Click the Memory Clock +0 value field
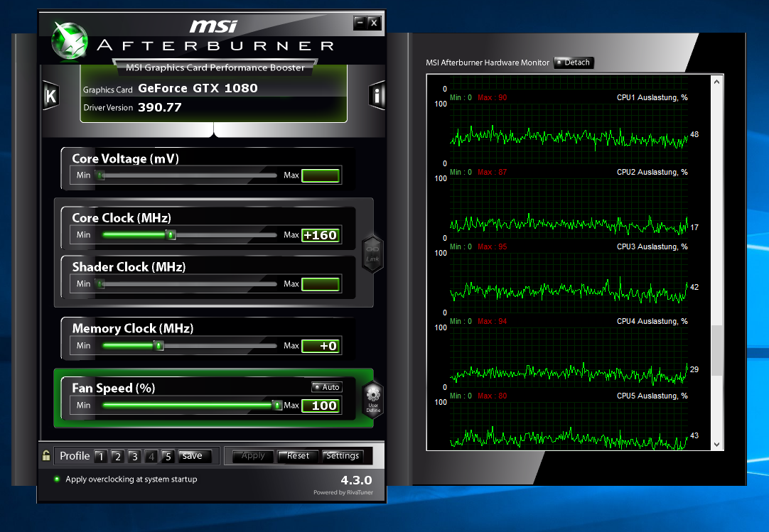Screen dimensions: 769x532 [x=321, y=346]
